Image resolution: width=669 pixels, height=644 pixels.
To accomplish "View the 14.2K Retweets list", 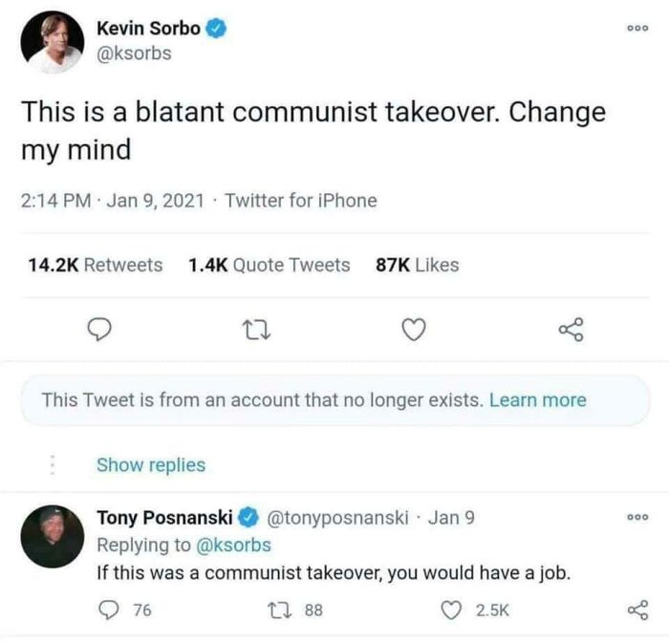I will pos(92,266).
